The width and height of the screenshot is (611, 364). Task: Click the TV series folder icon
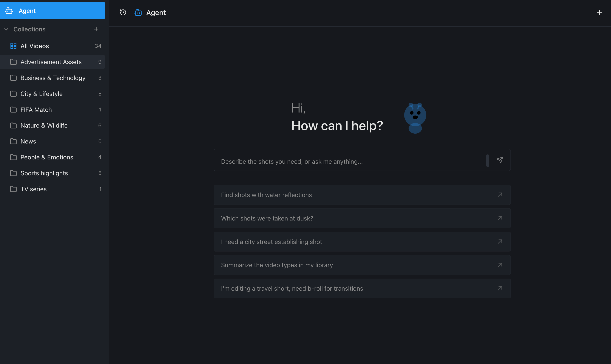[x=13, y=189]
